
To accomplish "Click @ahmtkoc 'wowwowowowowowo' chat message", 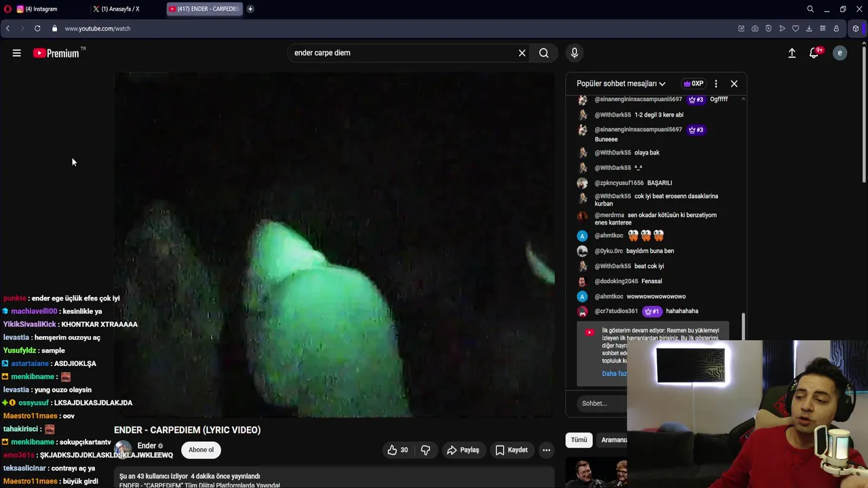I will pos(656,296).
